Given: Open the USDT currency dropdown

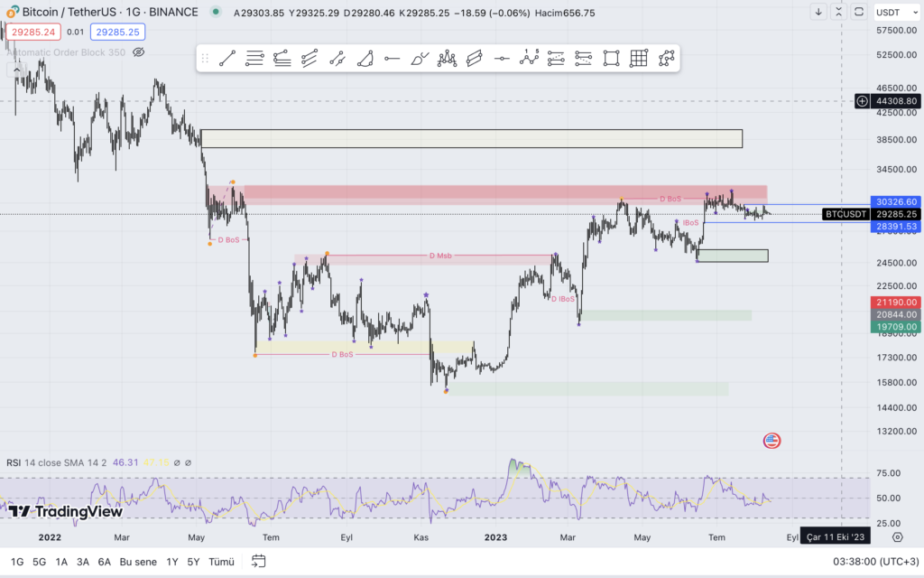Looking at the screenshot, I should coord(897,13).
